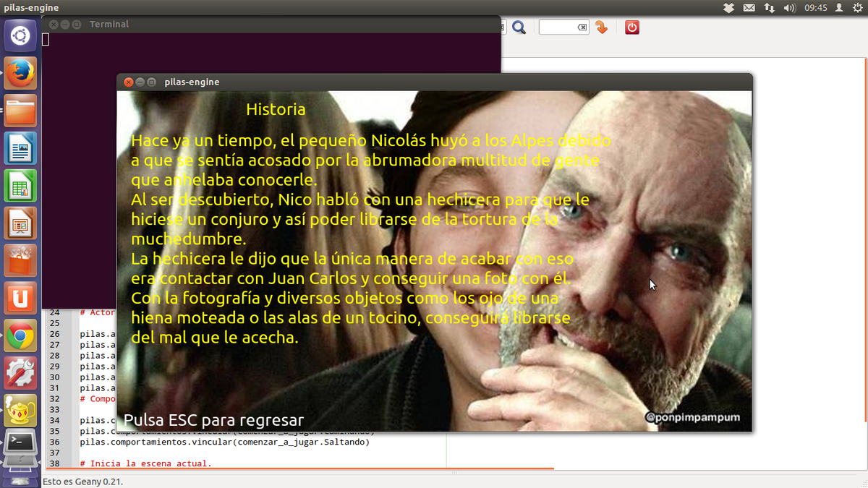Launch Google Chrome from the dock

tap(20, 336)
